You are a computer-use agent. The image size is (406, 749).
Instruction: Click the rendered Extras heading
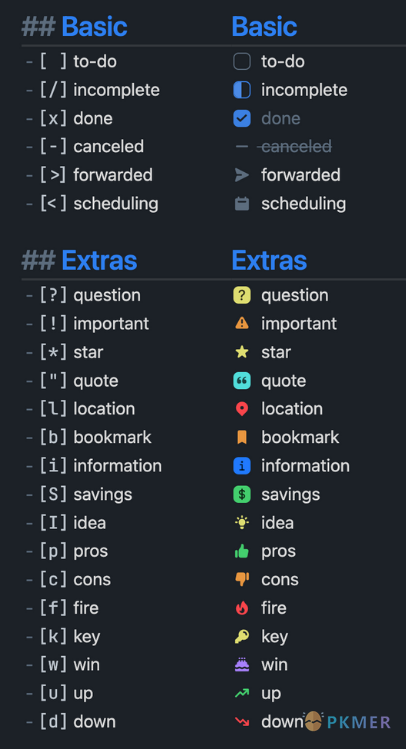pyautogui.click(x=269, y=260)
